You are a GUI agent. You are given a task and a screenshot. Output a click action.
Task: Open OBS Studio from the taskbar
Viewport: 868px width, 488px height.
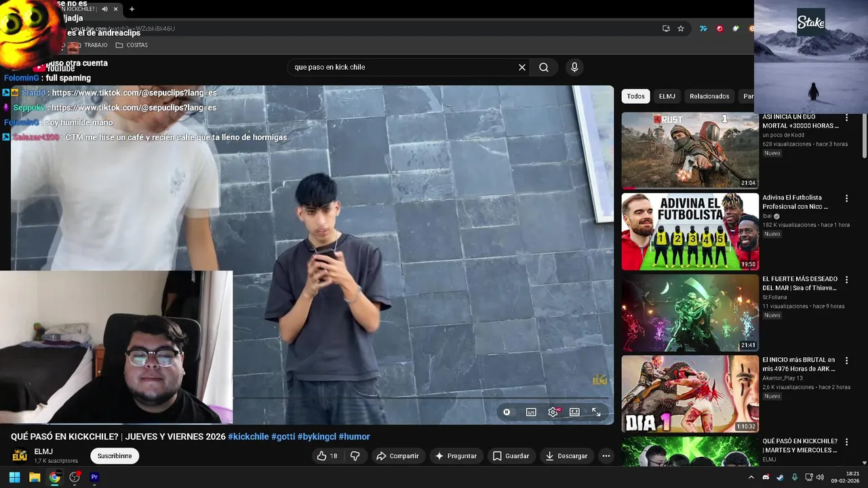point(75,477)
